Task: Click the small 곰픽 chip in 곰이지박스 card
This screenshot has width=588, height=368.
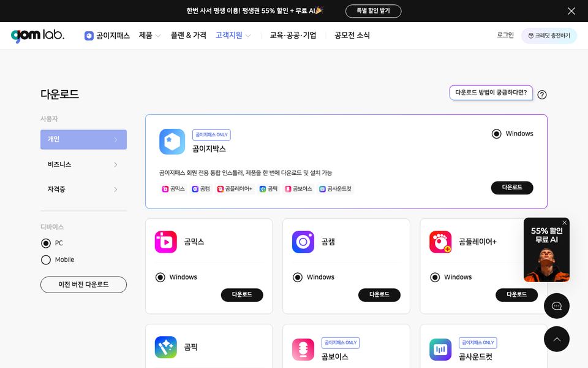Action: (268, 189)
